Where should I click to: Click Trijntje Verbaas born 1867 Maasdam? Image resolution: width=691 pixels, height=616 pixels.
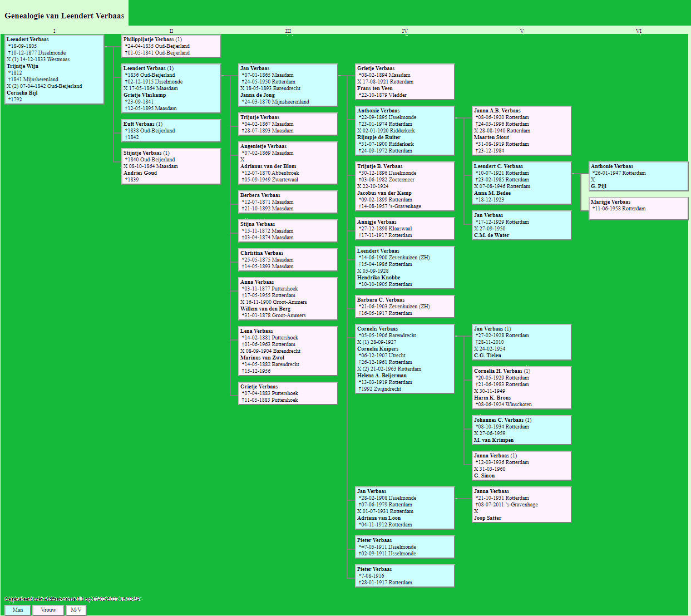coord(288,124)
